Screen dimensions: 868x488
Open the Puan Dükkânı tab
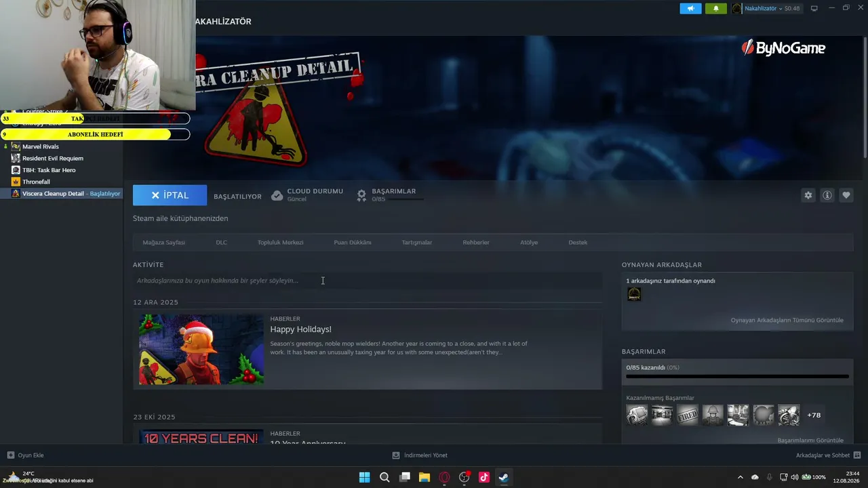coord(352,243)
